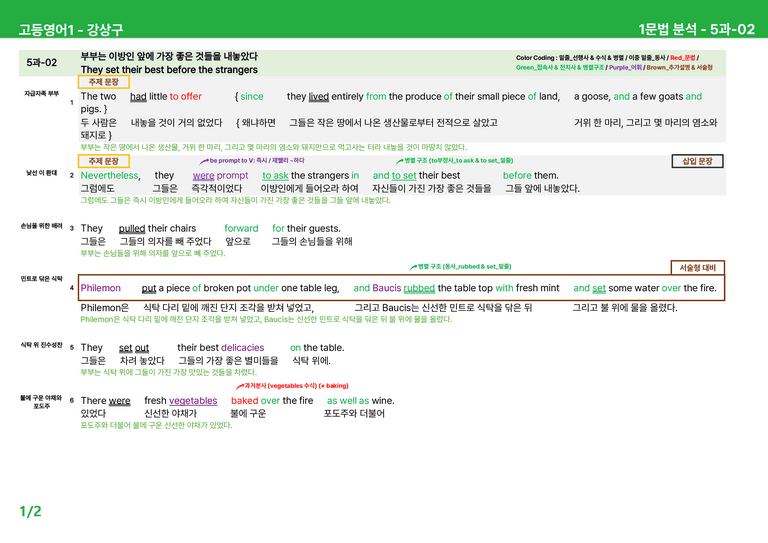Click the English title 'They set their best before the strangers'
768x543 pixels.
pos(169,70)
